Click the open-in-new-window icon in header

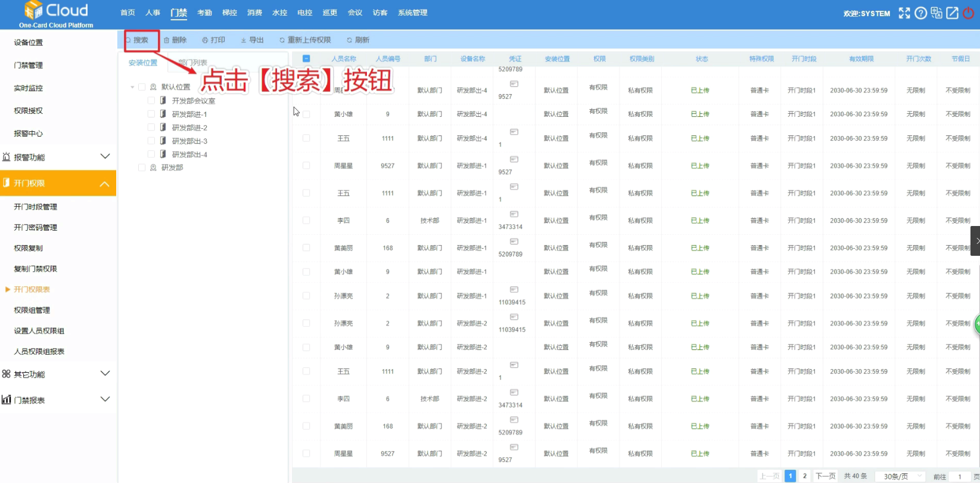pos(952,13)
